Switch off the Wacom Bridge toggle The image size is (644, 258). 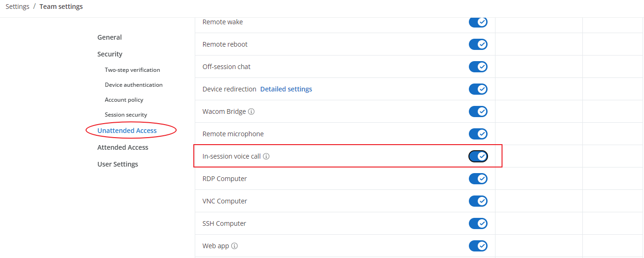coord(478,112)
